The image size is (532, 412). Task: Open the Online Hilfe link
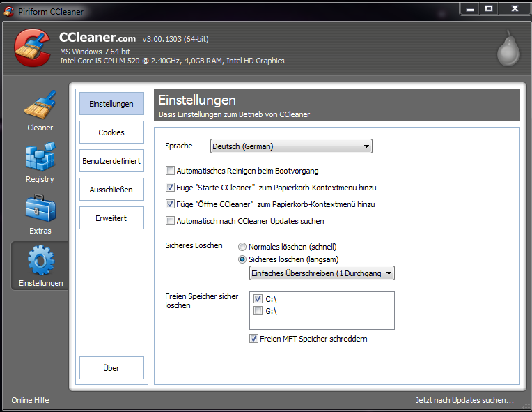point(31,400)
